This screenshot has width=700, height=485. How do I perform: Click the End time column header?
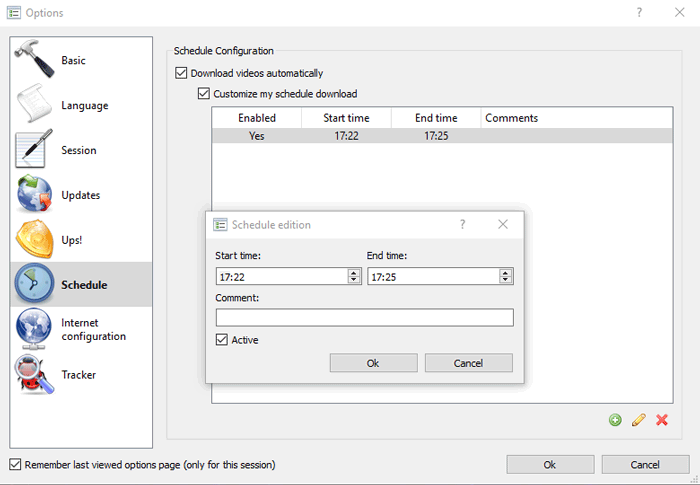pyautogui.click(x=436, y=118)
